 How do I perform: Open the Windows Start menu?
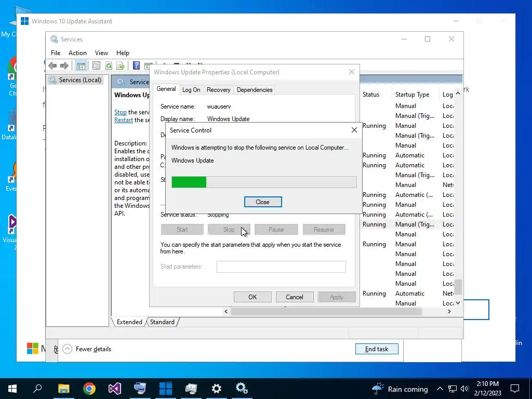pos(12,389)
